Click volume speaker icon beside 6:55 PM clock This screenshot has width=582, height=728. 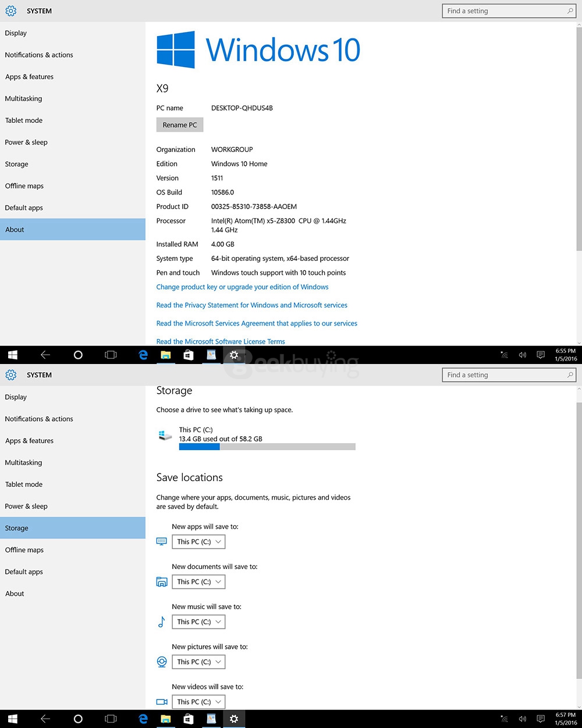pyautogui.click(x=523, y=355)
